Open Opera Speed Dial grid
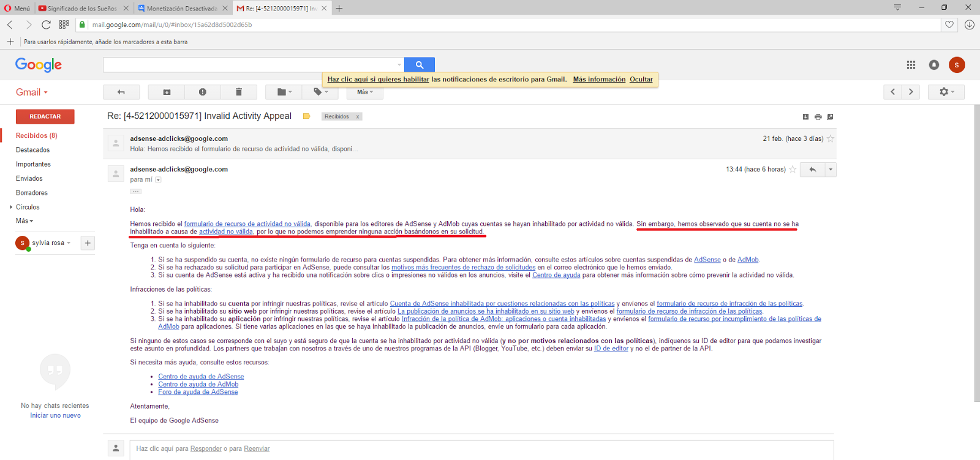 pos(64,25)
